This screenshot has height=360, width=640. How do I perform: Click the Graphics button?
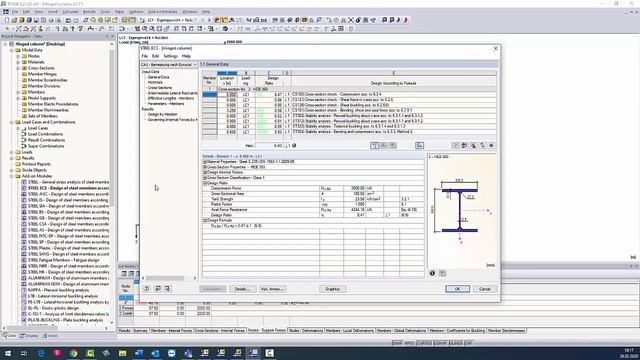pyautogui.click(x=333, y=289)
